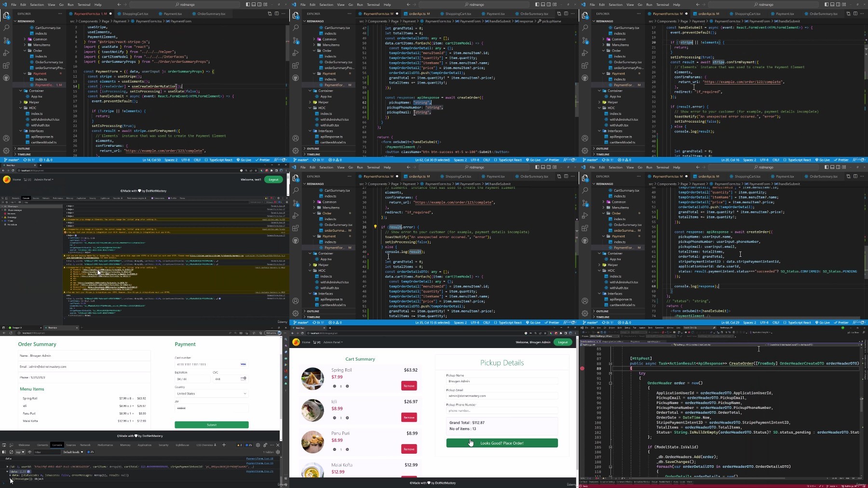This screenshot has height=488, width=868.
Task: Click 'Looks Good? Place Order!' button
Action: tap(502, 443)
